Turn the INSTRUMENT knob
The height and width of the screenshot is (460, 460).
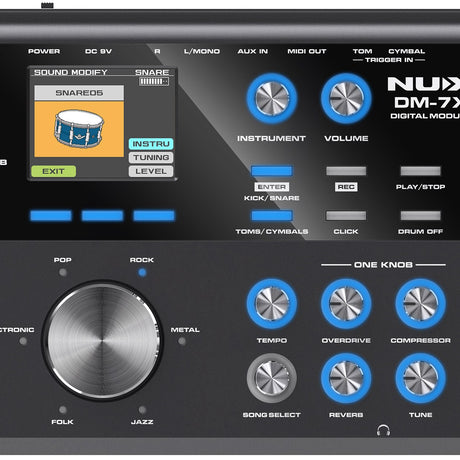click(x=272, y=99)
